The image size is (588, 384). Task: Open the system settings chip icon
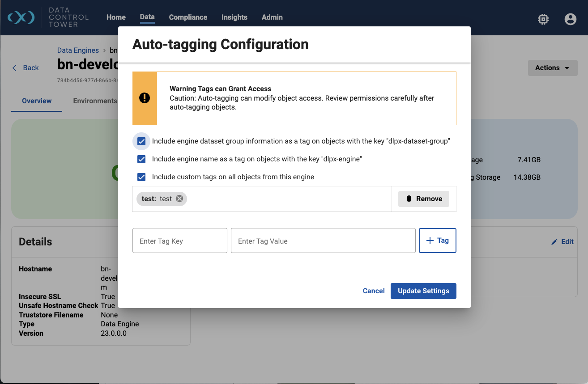[x=543, y=19]
